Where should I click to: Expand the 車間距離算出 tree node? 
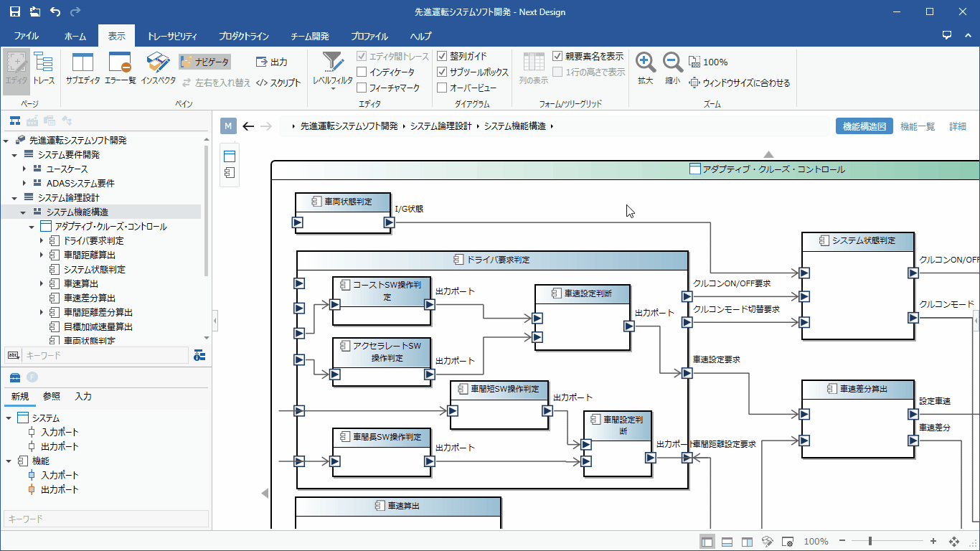[42, 255]
